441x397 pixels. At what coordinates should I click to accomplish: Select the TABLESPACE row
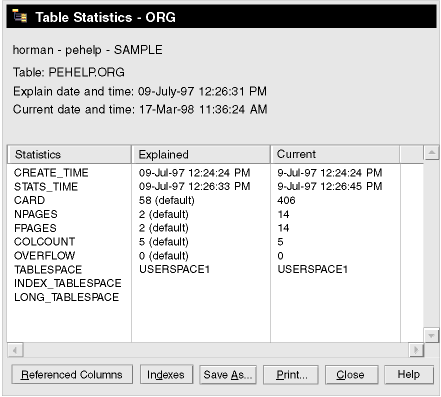pyautogui.click(x=215, y=269)
